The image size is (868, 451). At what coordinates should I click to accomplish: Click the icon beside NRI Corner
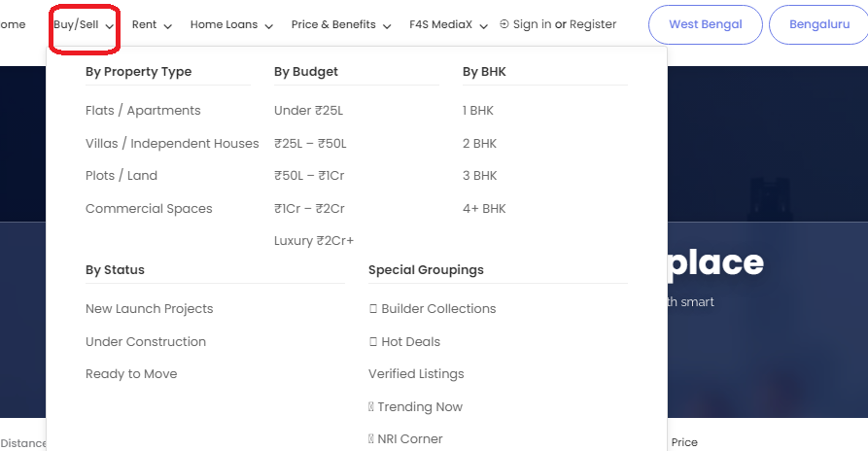(371, 439)
